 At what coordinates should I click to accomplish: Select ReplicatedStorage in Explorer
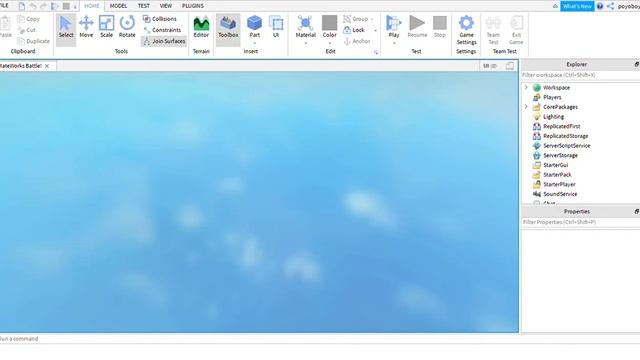565,136
